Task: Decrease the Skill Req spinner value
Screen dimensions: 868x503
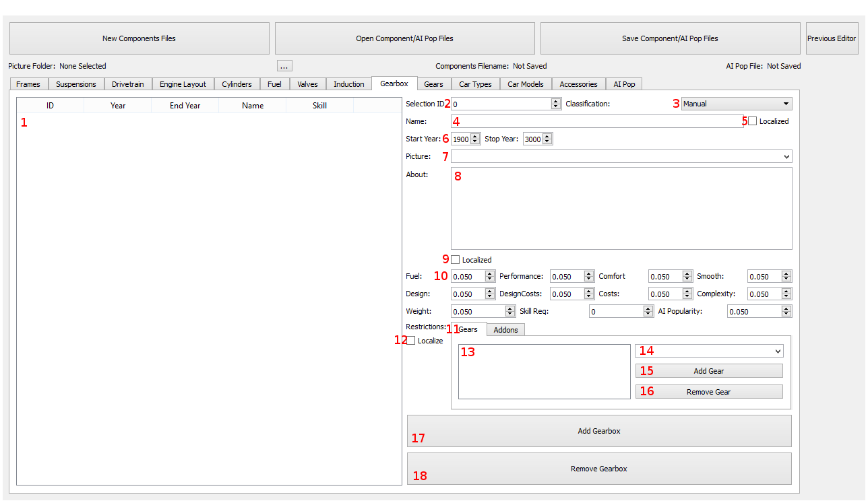Action: click(x=648, y=314)
